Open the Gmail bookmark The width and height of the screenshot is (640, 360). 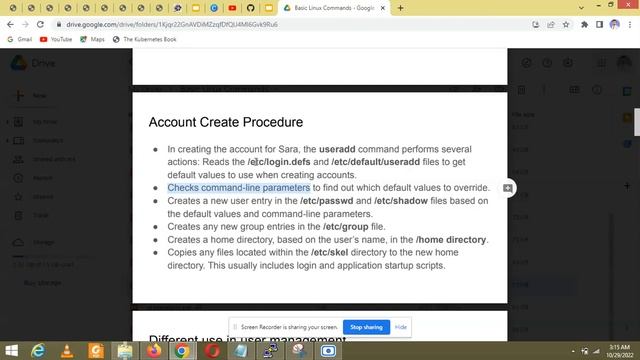20,39
